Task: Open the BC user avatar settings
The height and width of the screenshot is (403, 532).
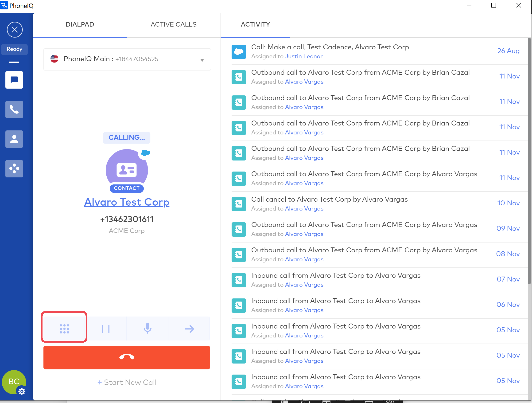Action: click(x=14, y=382)
